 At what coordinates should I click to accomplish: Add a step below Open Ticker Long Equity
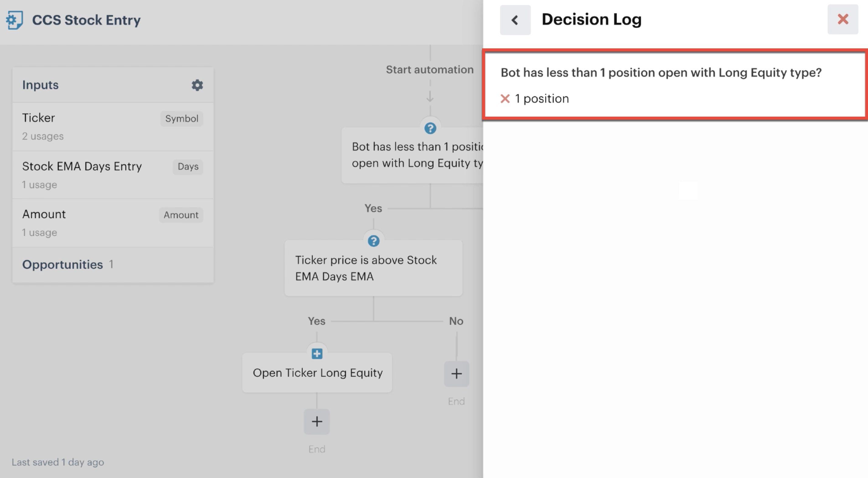click(x=317, y=422)
